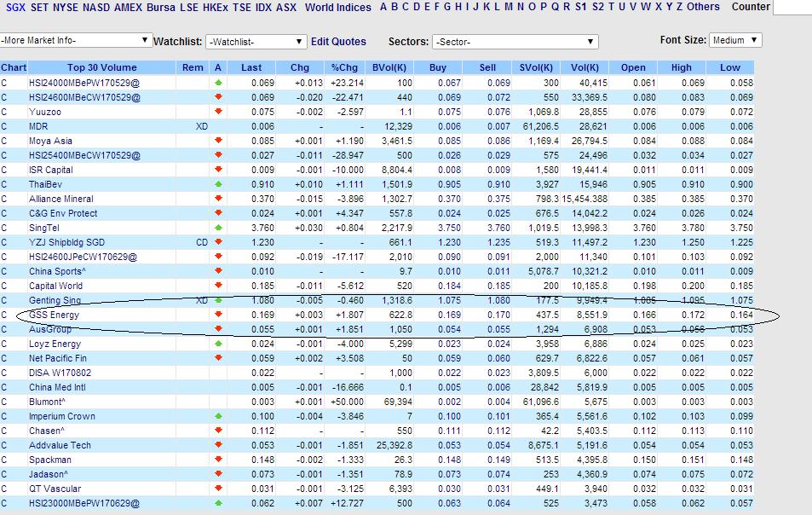Switch to ASX market tab
Viewport: 812px width, 515px height.
pos(286,8)
